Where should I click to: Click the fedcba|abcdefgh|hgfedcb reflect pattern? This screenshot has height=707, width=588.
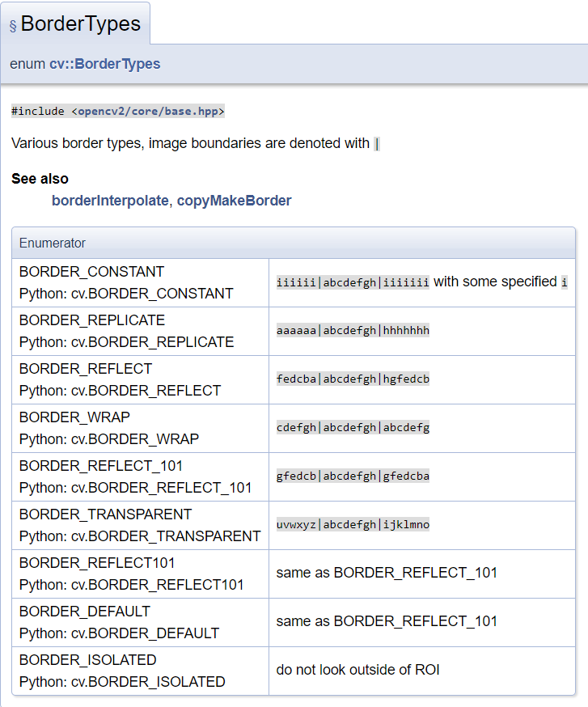click(x=353, y=379)
